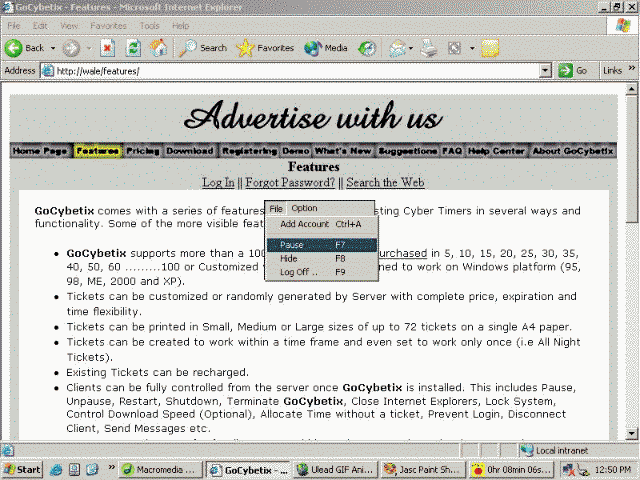Image resolution: width=640 pixels, height=480 pixels.
Task: Open the browser Help menu
Action: [x=180, y=26]
